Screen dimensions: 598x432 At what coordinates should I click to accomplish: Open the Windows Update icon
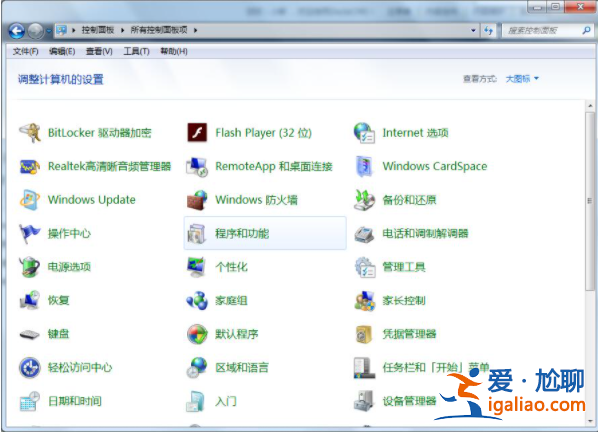pyautogui.click(x=30, y=200)
